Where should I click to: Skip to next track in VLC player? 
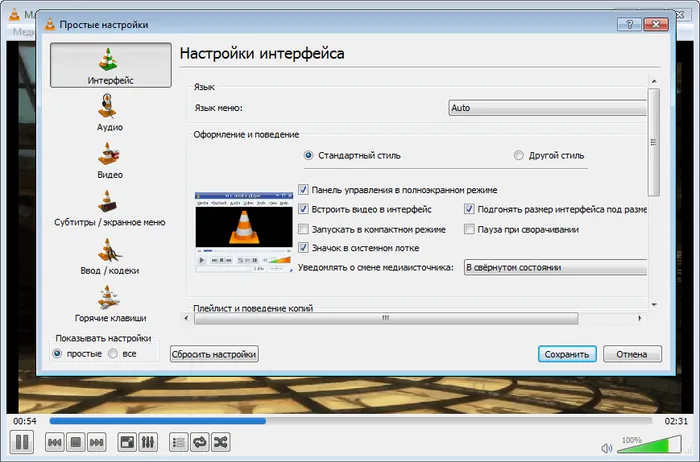coord(97,442)
